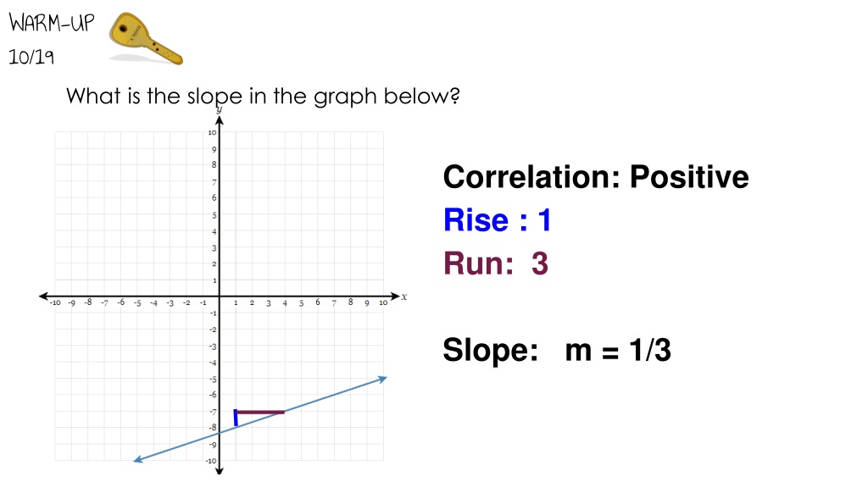Click the x-axis label

click(x=404, y=297)
